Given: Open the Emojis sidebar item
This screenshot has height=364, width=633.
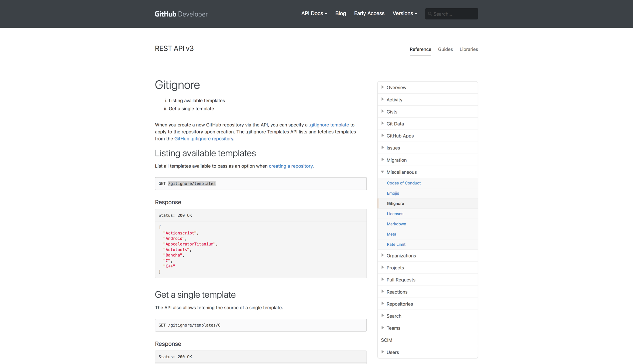Looking at the screenshot, I should (x=393, y=193).
